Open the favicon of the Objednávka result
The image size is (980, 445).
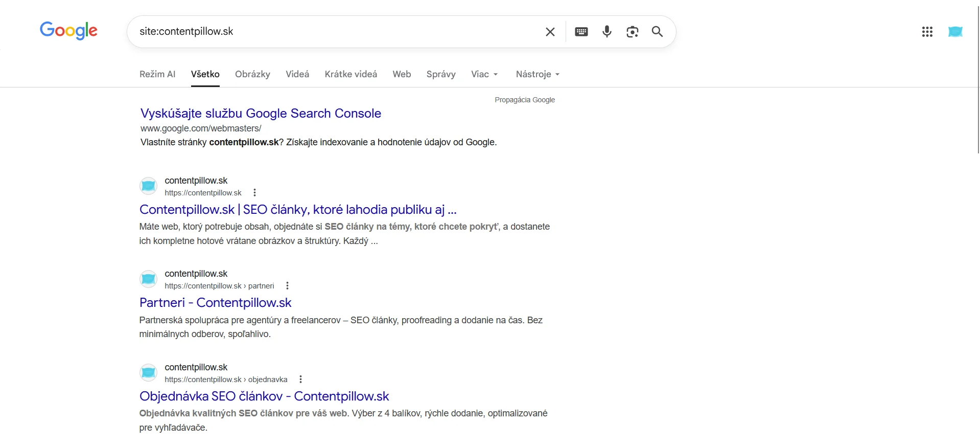coord(148,372)
